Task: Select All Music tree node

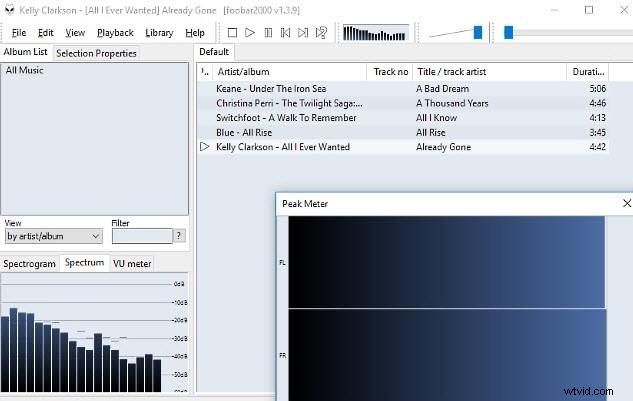Action: click(x=25, y=70)
